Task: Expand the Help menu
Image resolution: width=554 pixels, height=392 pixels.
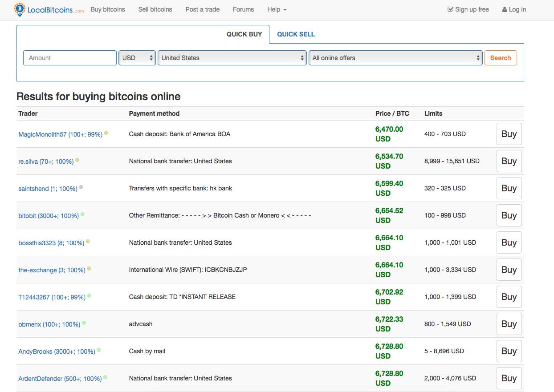Action: pyautogui.click(x=277, y=9)
